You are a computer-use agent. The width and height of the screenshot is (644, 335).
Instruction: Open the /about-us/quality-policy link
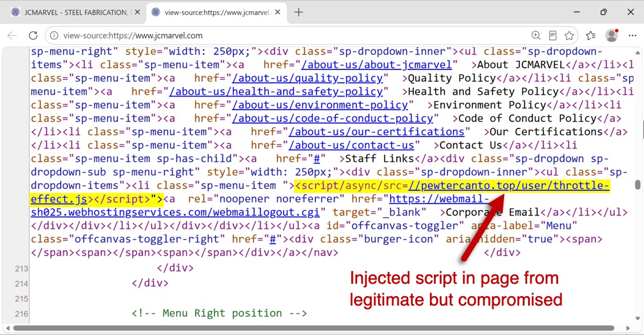308,78
